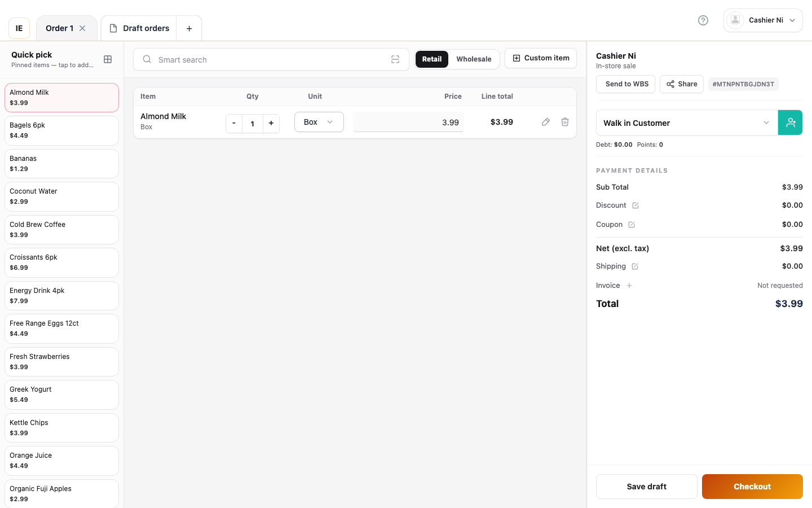Add Greek Yogurt from Quick pick
Screen dimensions: 812x508
[x=61, y=395]
